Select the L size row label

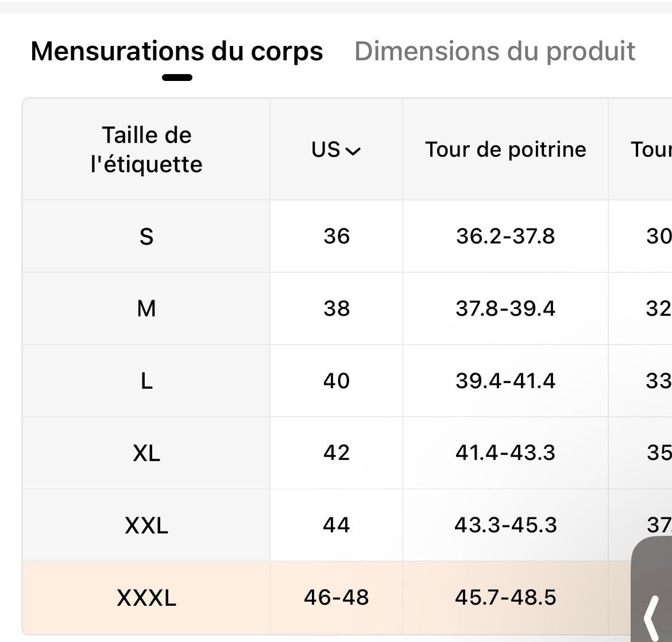[x=146, y=381]
